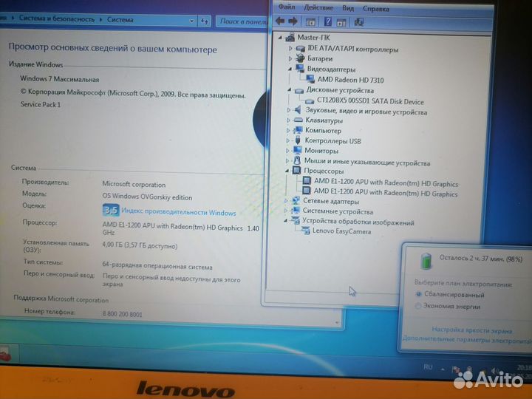Select Устройства обработки изображений category
This screenshot has height=399, width=532.
[358, 222]
